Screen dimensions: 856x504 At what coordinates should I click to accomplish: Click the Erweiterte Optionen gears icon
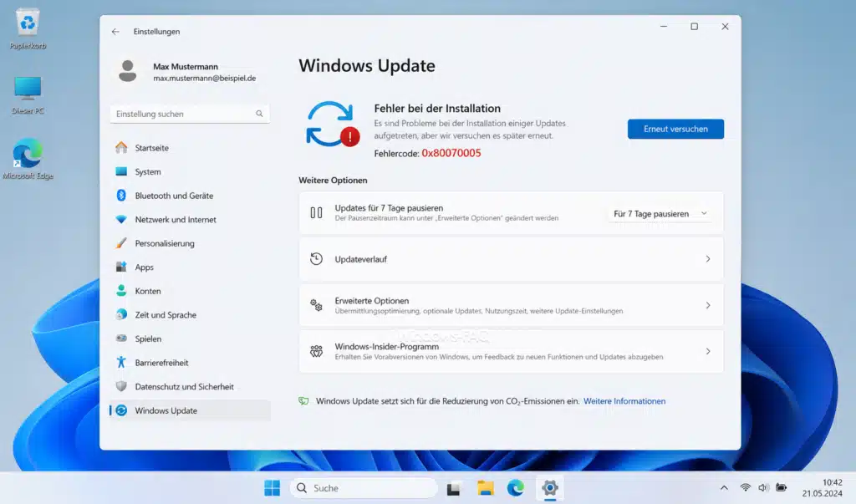coord(316,305)
